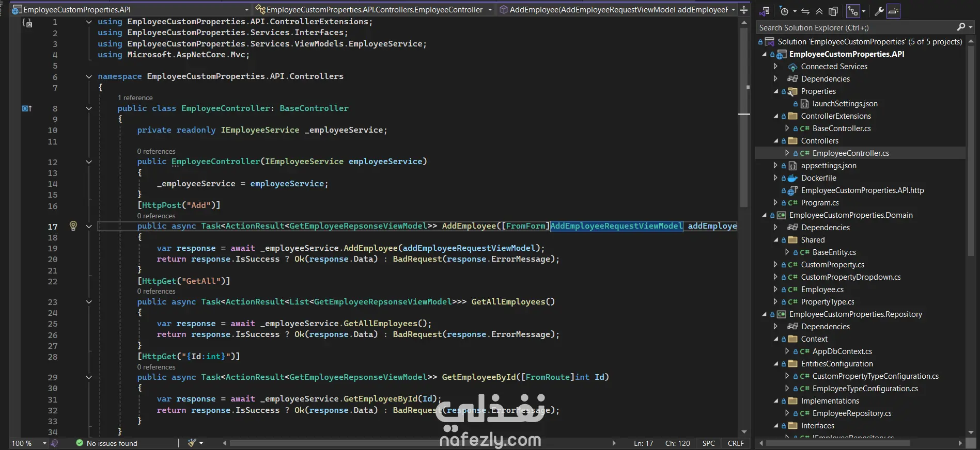This screenshot has width=980, height=450.
Task: Select EmployeeController.cs in Solution Explorer
Action: [850, 153]
